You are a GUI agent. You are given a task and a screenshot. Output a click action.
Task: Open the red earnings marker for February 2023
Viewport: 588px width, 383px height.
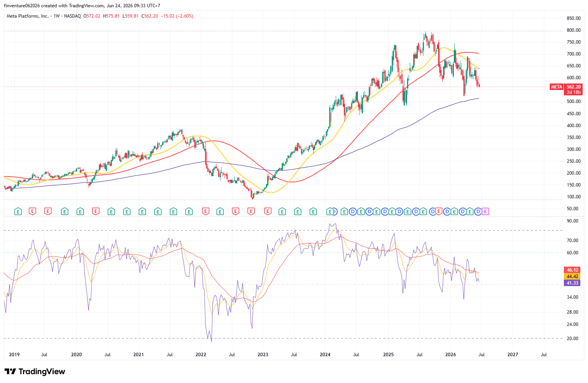pyautogui.click(x=268, y=211)
